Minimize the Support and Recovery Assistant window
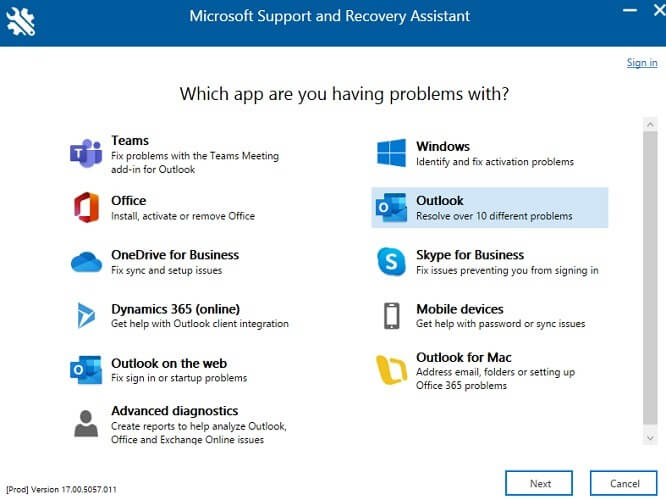This screenshot has width=666, height=500. [629, 10]
